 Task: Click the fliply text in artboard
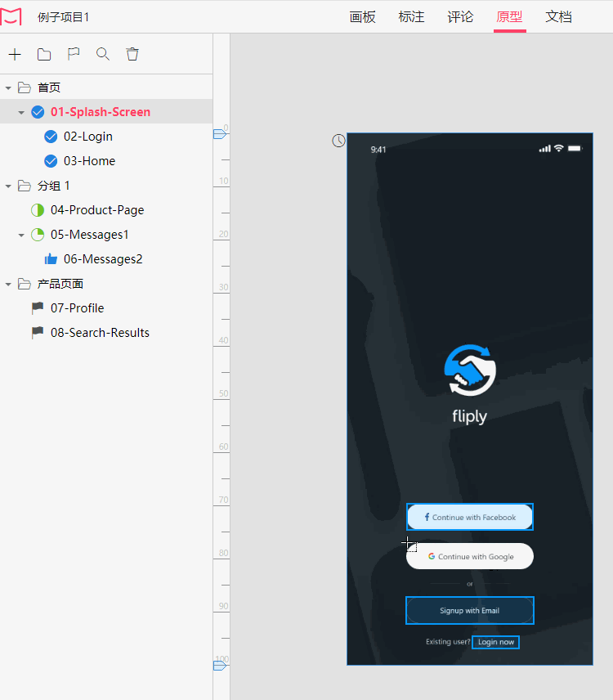[469, 416]
